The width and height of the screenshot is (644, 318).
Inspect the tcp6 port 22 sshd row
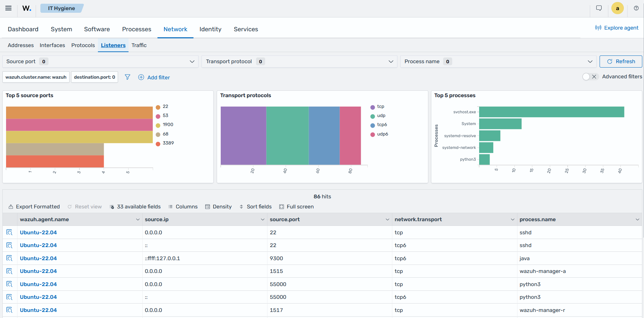point(9,245)
